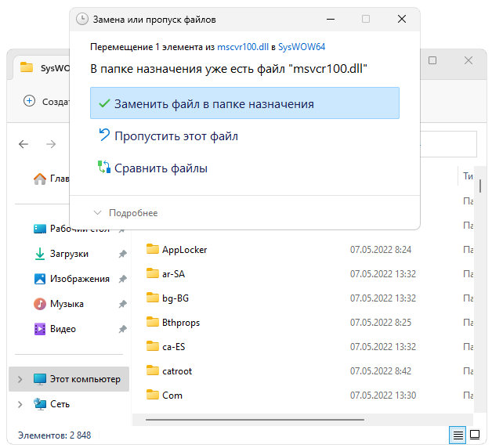Image resolution: width=492 pixels, height=448 pixels.
Task: Minimize the file replace dialog
Action: point(331,19)
